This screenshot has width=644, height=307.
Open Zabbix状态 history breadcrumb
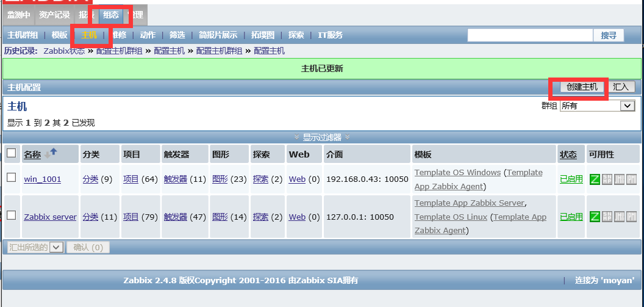[64, 51]
